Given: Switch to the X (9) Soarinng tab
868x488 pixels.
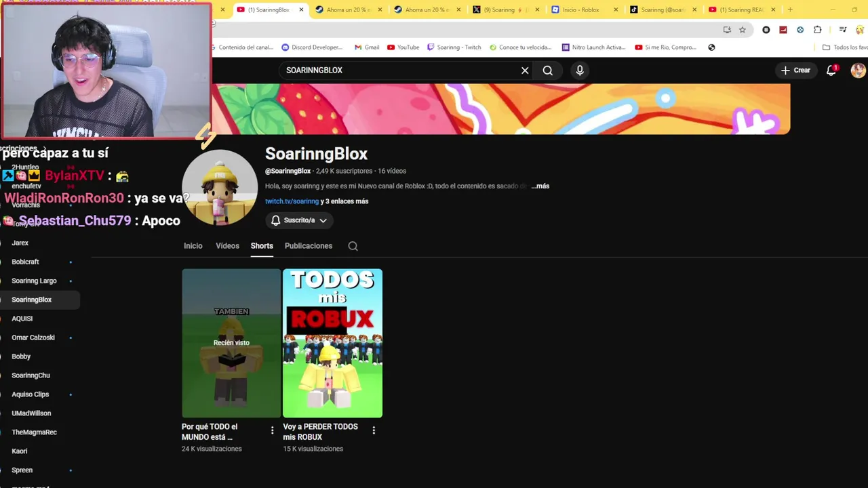Looking at the screenshot, I should 507,9.
